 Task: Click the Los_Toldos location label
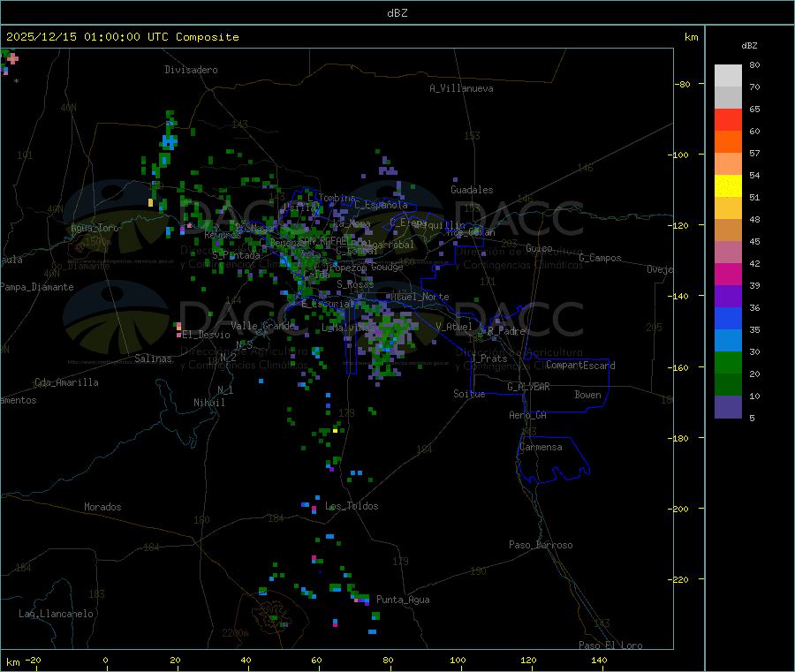coord(352,506)
